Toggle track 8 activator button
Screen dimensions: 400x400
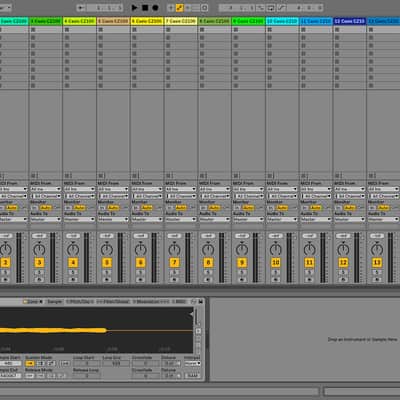(x=208, y=263)
